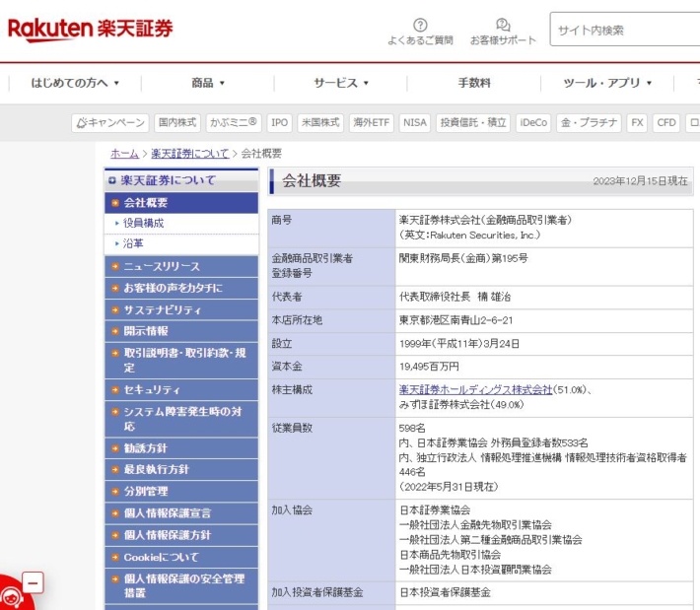
Task: Select the かぶミニ quick link
Action: [234, 123]
